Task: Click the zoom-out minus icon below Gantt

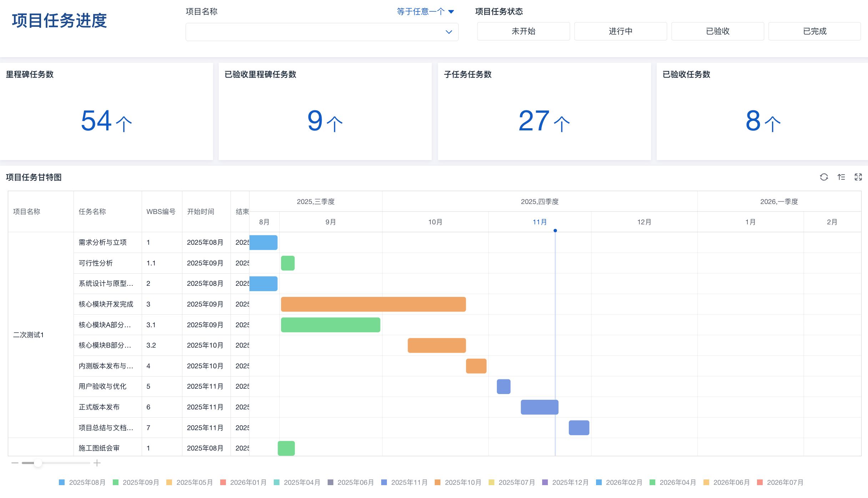Action: click(x=15, y=463)
